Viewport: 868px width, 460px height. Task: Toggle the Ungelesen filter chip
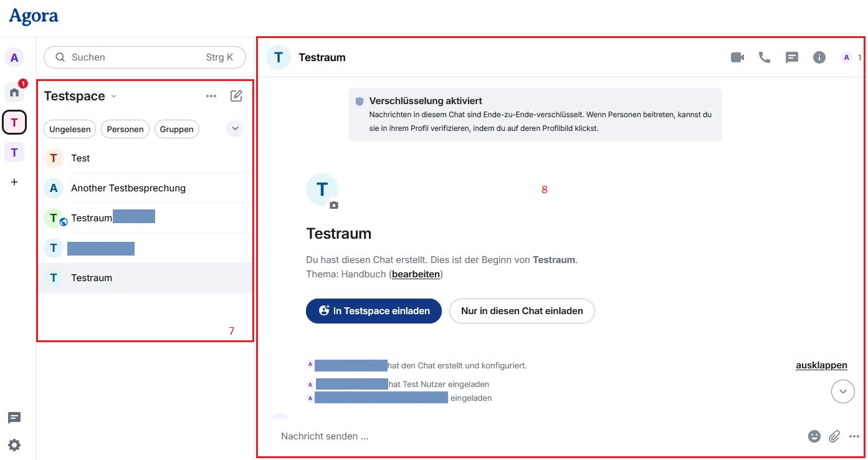pos(69,129)
